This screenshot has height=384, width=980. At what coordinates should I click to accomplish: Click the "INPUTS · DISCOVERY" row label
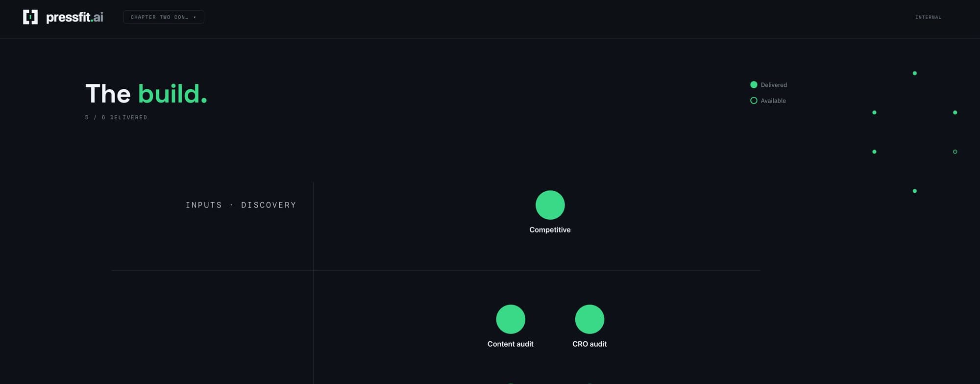(x=241, y=205)
